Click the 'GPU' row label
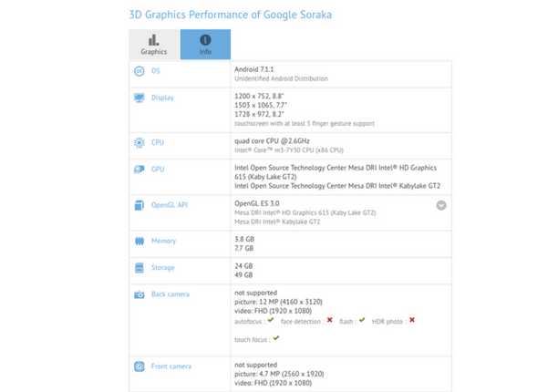Screen dimensions: 558x392 tap(158, 169)
